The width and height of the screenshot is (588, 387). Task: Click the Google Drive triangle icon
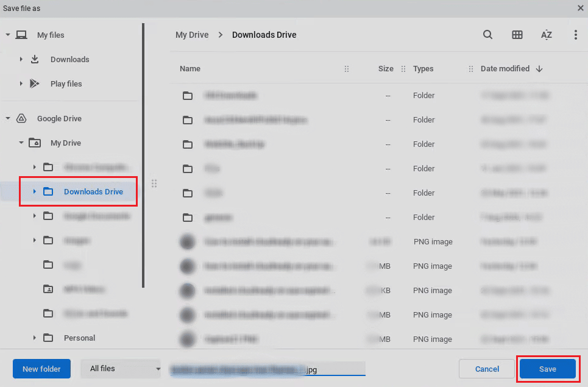pyautogui.click(x=21, y=118)
